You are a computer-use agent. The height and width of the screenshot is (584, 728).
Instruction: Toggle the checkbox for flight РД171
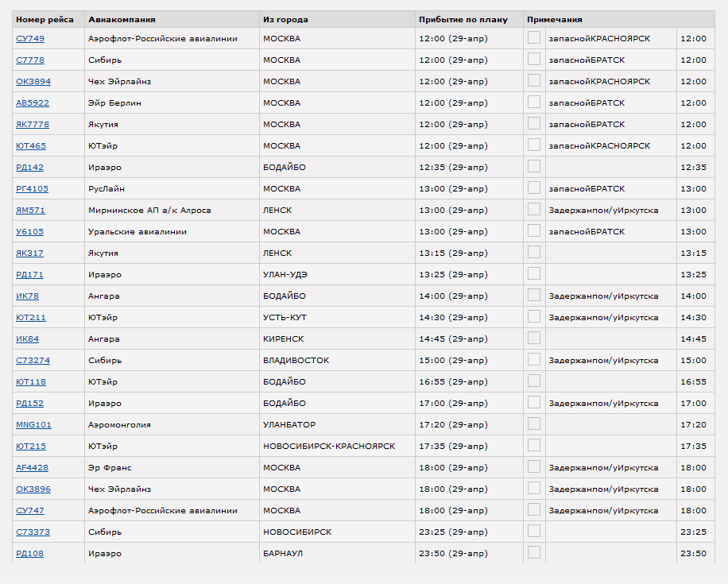coord(534,273)
